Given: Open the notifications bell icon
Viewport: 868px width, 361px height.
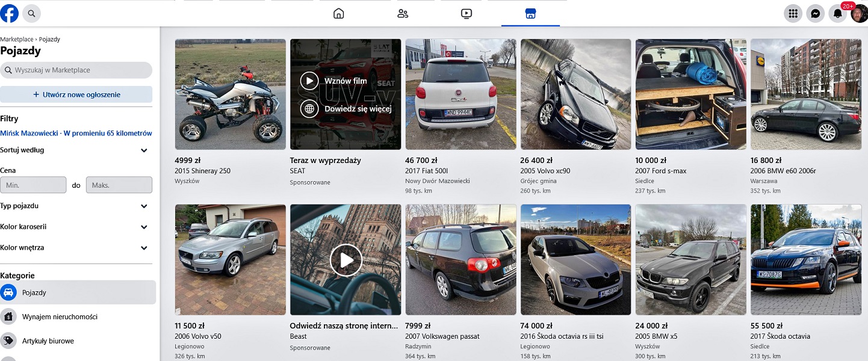Looking at the screenshot, I should coord(837,13).
